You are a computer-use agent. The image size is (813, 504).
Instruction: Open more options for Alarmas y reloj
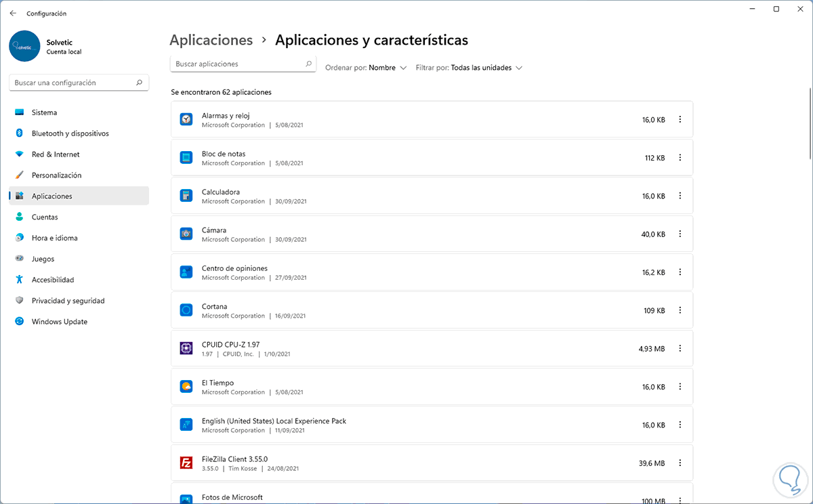[680, 119]
